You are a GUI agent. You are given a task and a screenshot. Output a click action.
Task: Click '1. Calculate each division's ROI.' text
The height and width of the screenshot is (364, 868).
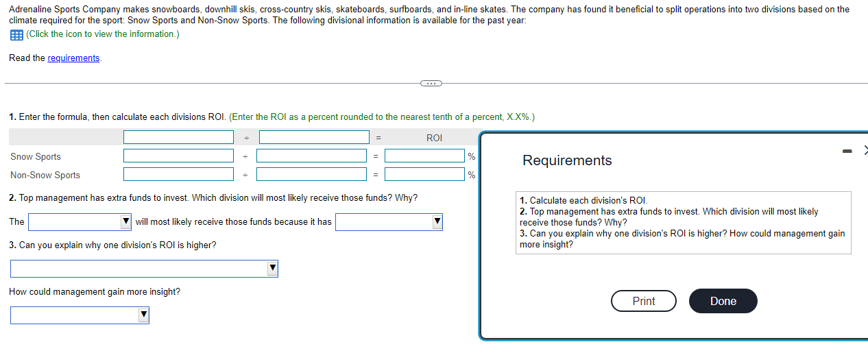pyautogui.click(x=583, y=201)
